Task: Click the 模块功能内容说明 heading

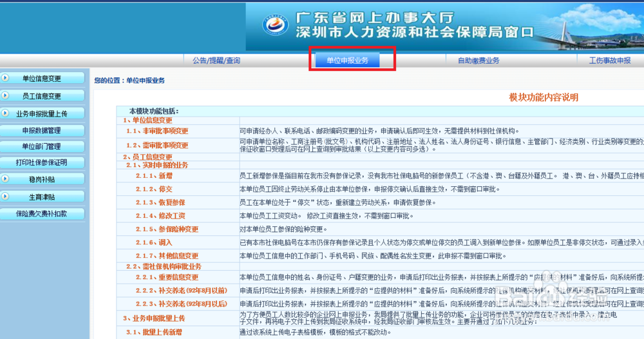Action: coord(544,97)
